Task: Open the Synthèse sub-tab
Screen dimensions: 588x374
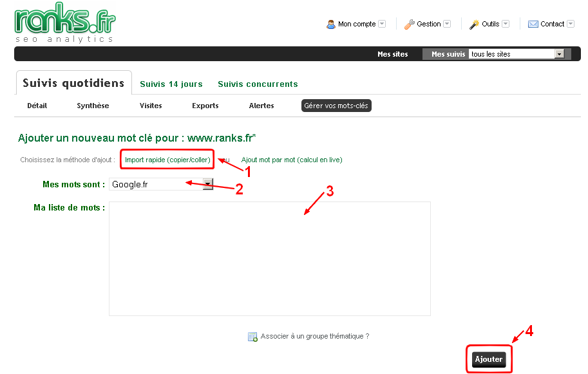Action: [93, 106]
